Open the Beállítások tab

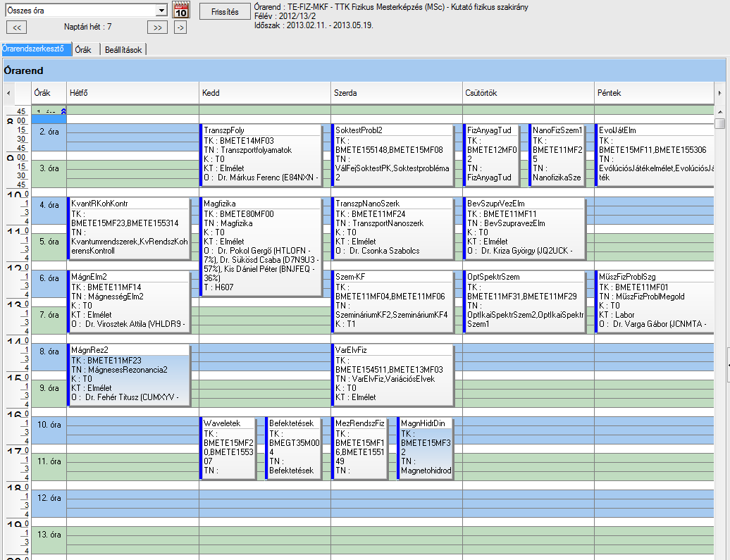point(123,49)
